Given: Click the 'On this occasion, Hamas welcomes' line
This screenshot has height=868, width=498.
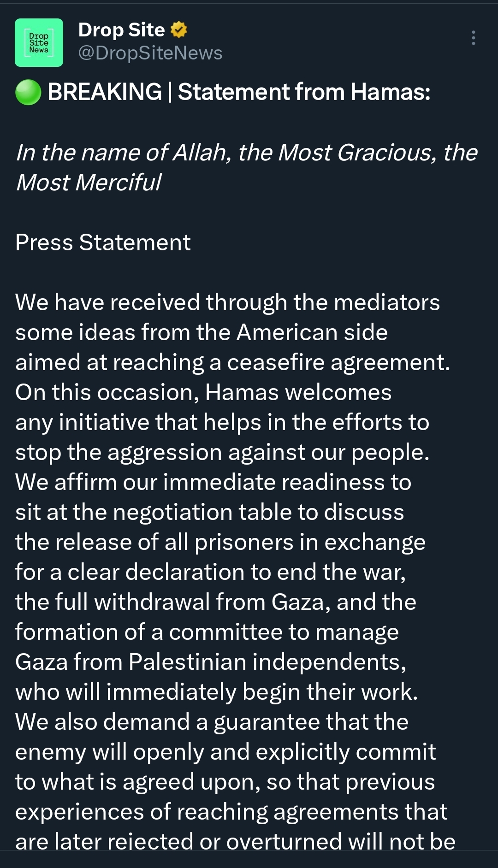Looking at the screenshot, I should [x=203, y=392].
